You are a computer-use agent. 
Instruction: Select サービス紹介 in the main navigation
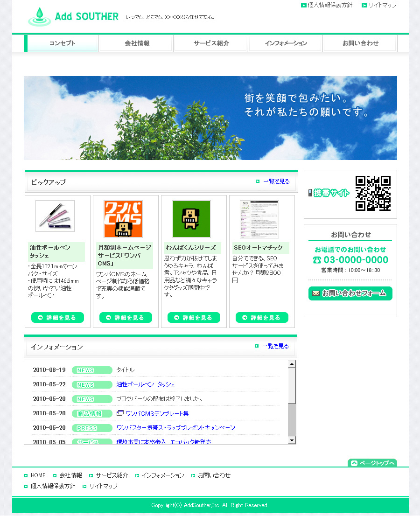coord(211,43)
